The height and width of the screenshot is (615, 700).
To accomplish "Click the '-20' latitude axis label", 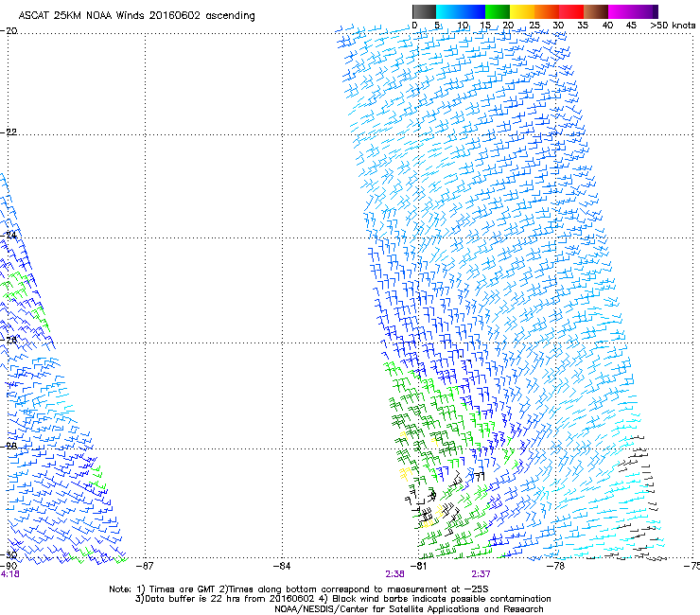I will [9, 31].
